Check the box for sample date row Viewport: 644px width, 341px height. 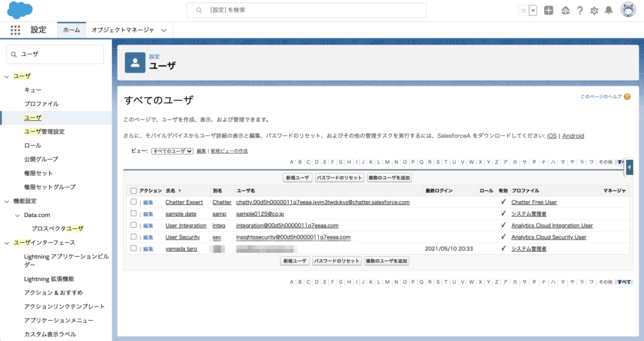pyautogui.click(x=133, y=213)
